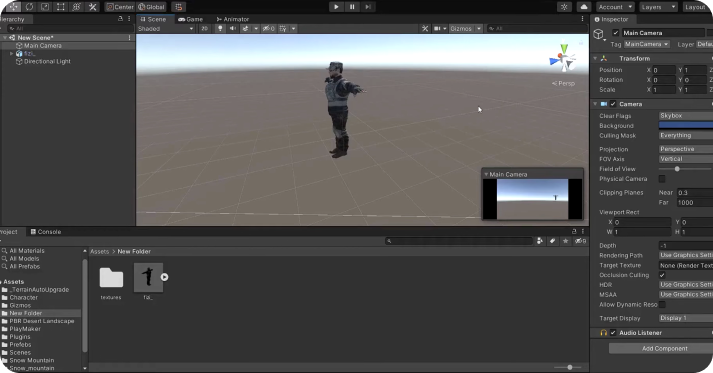This screenshot has width=713, height=373.
Task: Click the Project panel lock icon
Action: [574, 232]
